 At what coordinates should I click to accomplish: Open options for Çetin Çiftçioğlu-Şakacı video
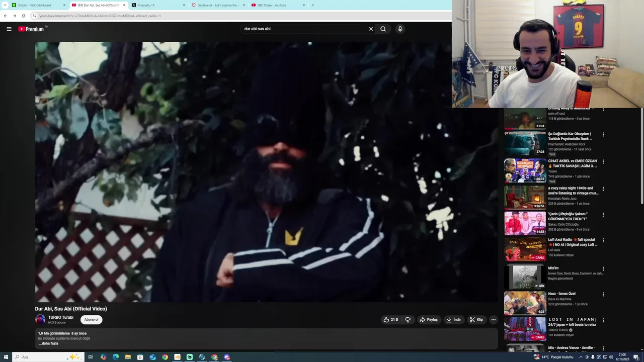coord(603,215)
